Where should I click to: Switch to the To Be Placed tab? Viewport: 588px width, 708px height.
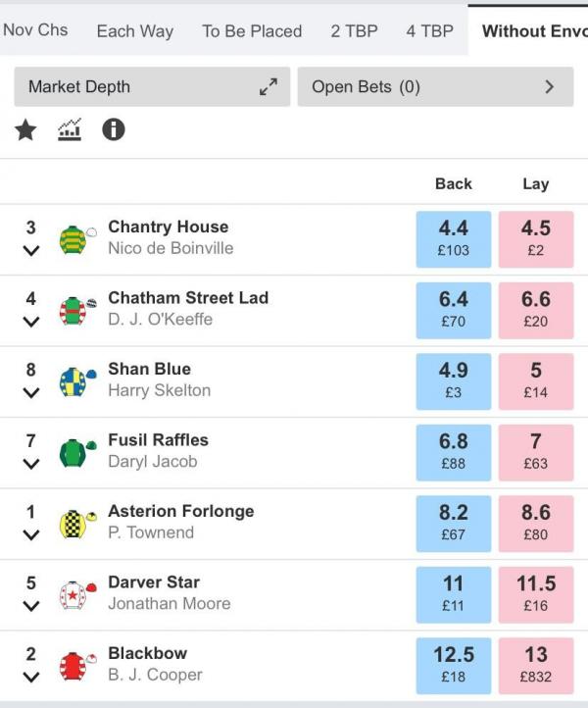[252, 31]
